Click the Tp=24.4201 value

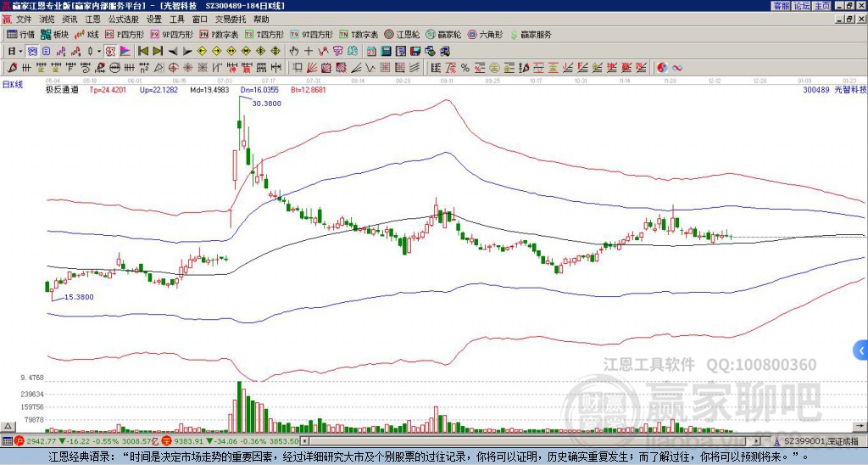[x=108, y=89]
